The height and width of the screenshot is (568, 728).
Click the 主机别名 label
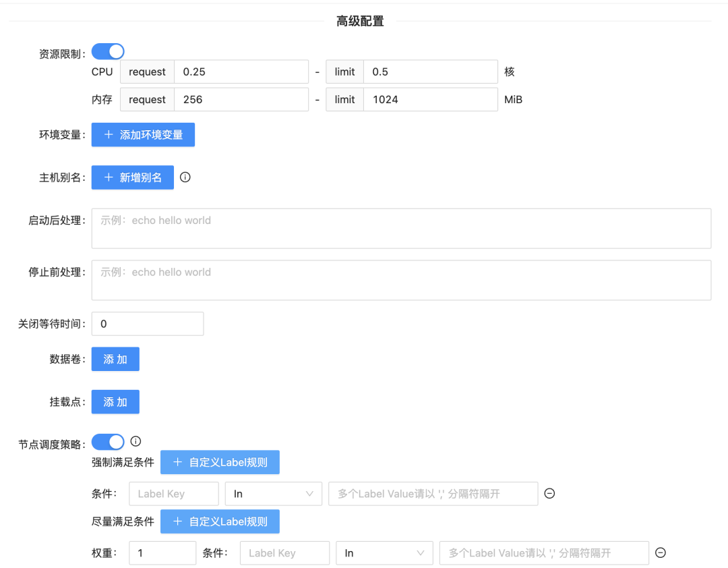[x=61, y=177]
